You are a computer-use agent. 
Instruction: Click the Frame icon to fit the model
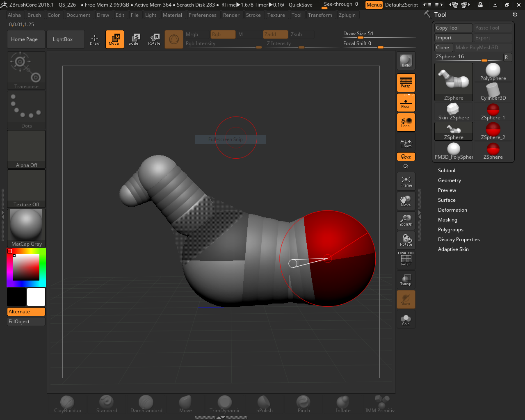coord(405,181)
